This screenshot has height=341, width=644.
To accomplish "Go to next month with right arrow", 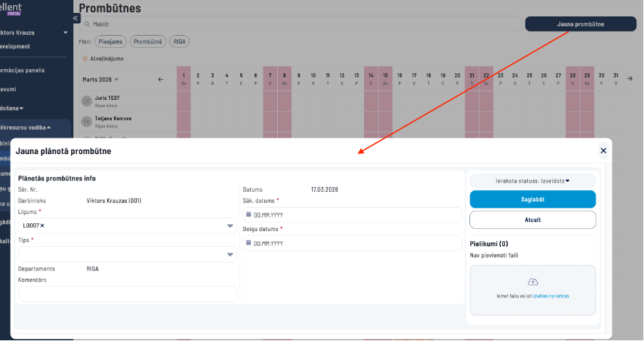I will [x=629, y=78].
